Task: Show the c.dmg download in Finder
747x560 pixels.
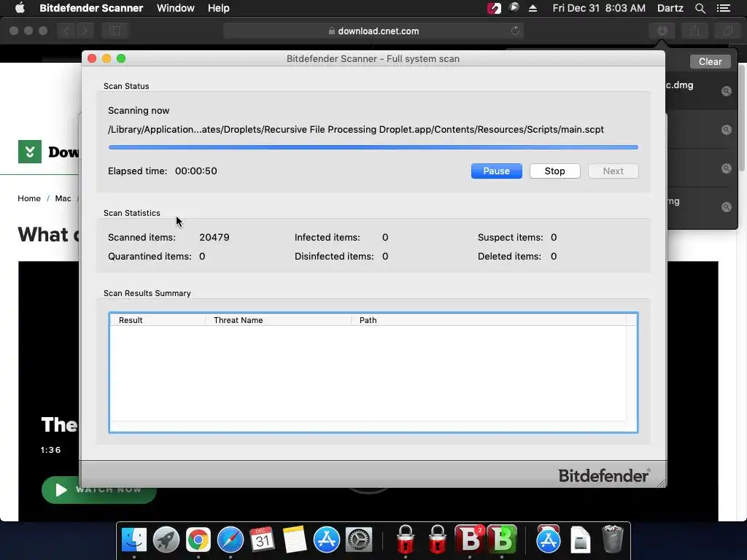Action: tap(726, 91)
